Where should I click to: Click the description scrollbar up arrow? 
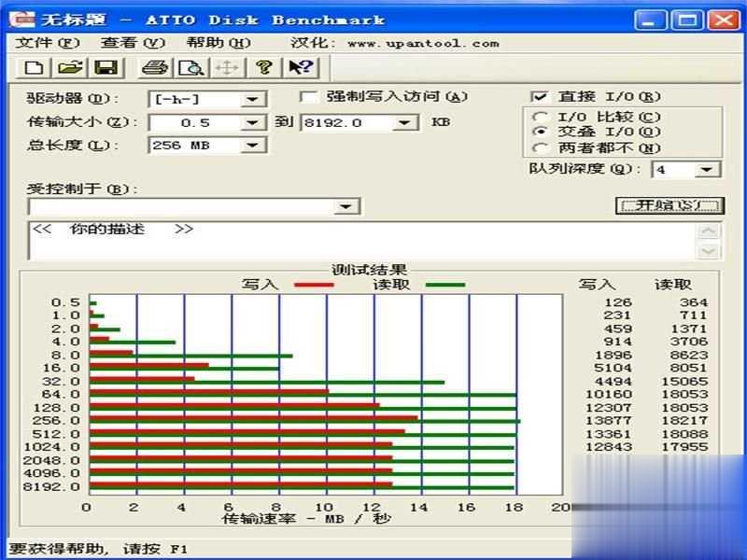coord(709,231)
